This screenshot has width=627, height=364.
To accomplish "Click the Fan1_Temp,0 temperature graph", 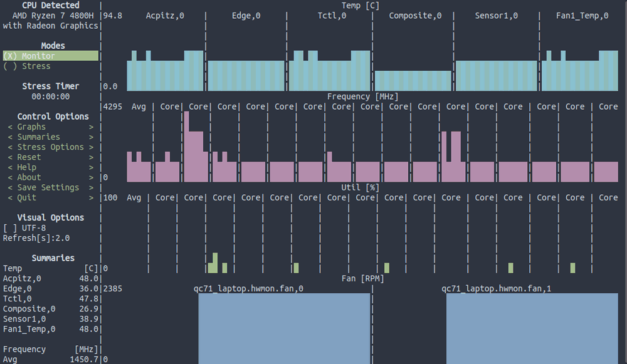I will (x=581, y=69).
